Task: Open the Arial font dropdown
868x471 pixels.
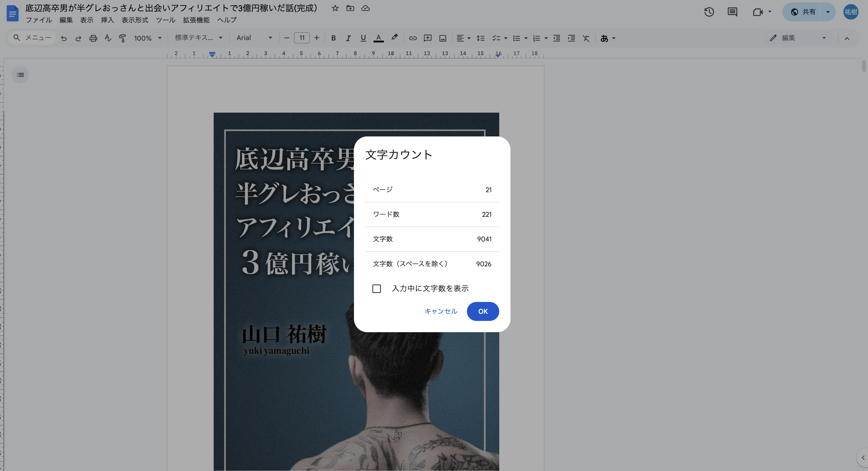Action: point(254,38)
